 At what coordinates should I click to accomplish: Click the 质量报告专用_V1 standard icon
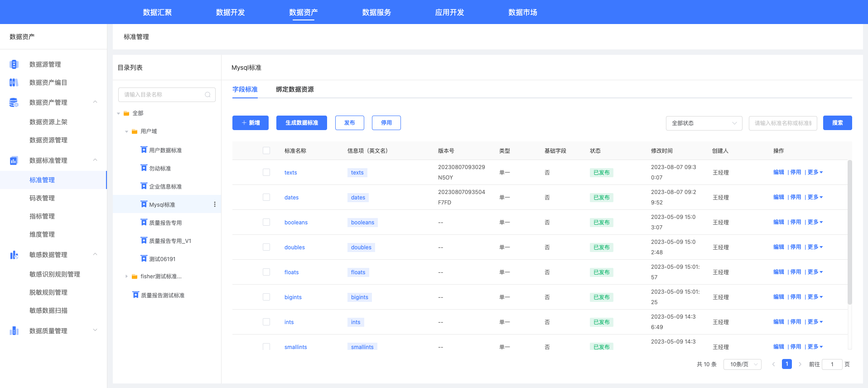(144, 241)
